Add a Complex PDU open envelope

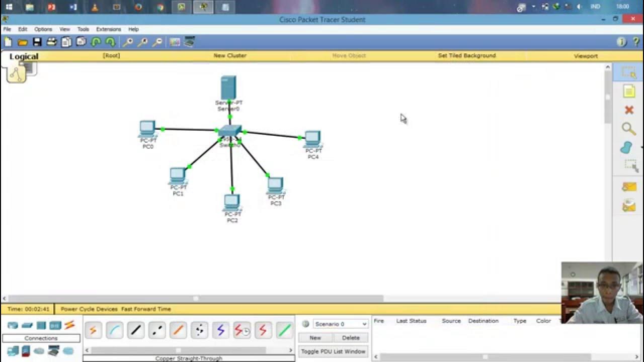[629, 205]
